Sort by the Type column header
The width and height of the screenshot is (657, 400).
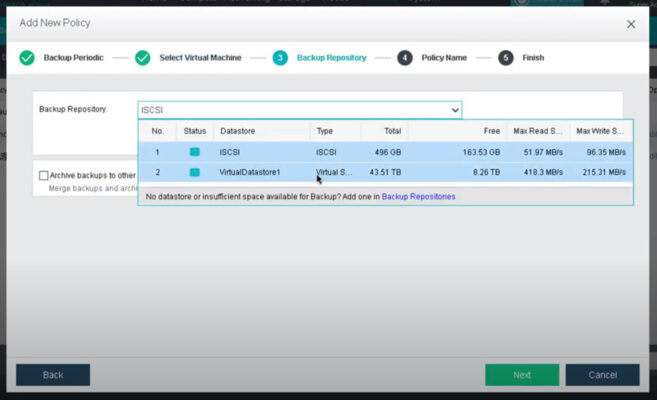[x=335, y=131]
